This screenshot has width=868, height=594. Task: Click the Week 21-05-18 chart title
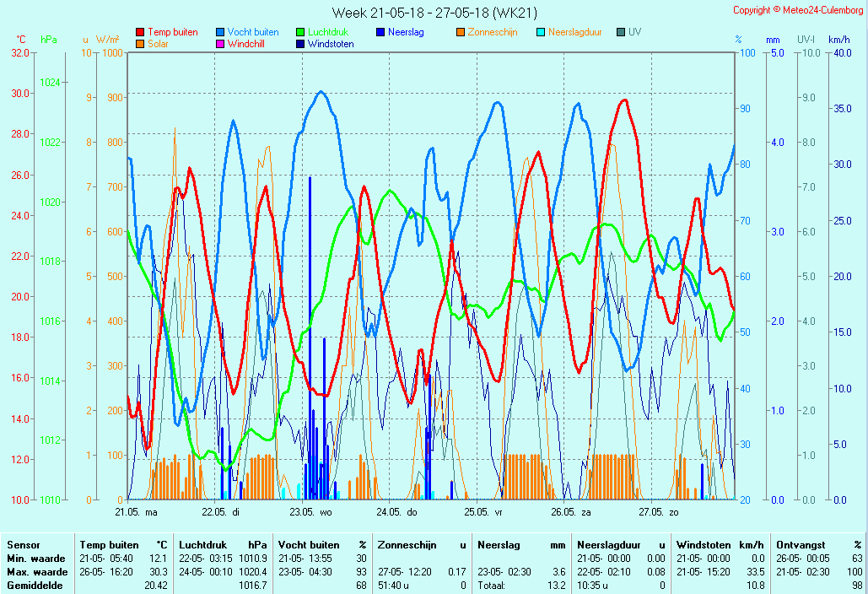[434, 13]
